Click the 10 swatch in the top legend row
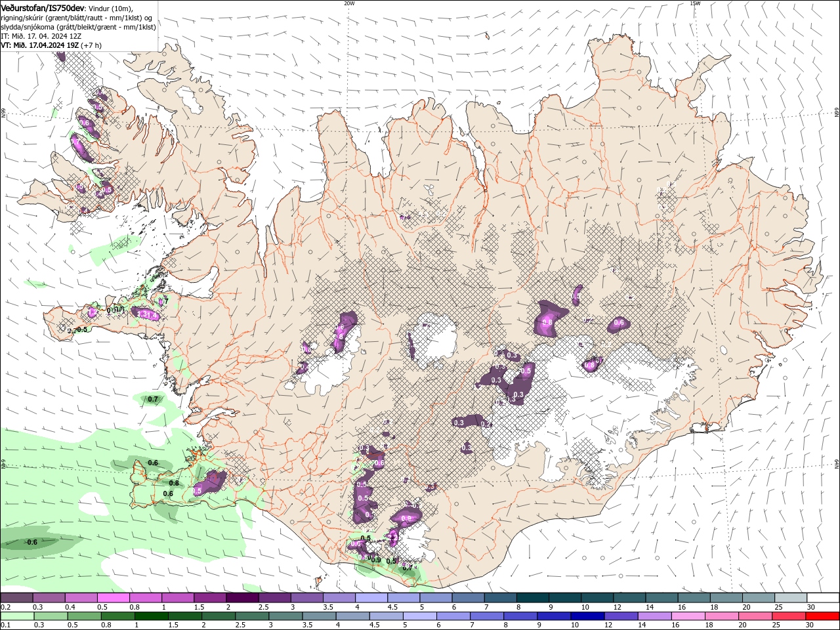 [597, 598]
